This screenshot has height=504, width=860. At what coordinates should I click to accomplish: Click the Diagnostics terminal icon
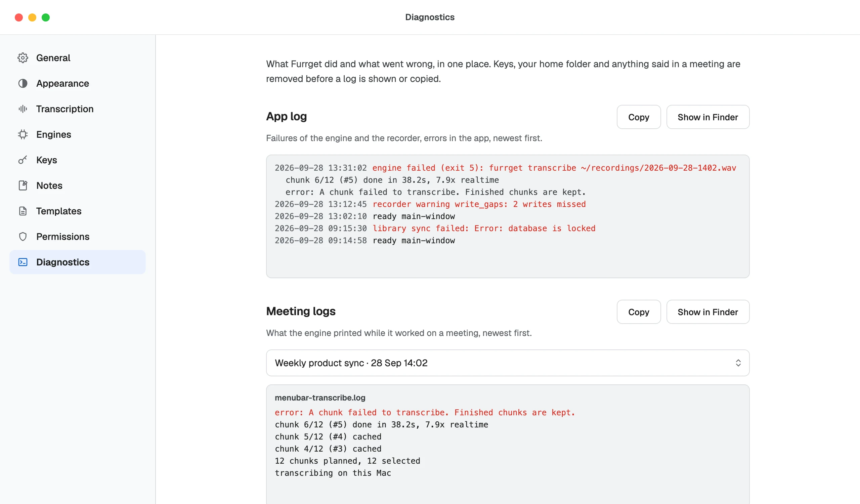23,262
